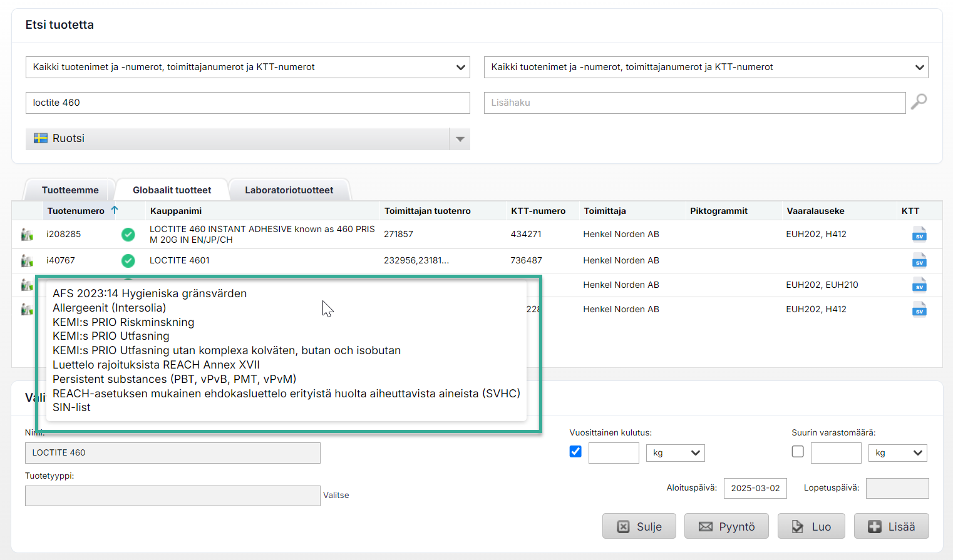Click KTT number 736487
Screen dimensions: 953x560
click(527, 260)
